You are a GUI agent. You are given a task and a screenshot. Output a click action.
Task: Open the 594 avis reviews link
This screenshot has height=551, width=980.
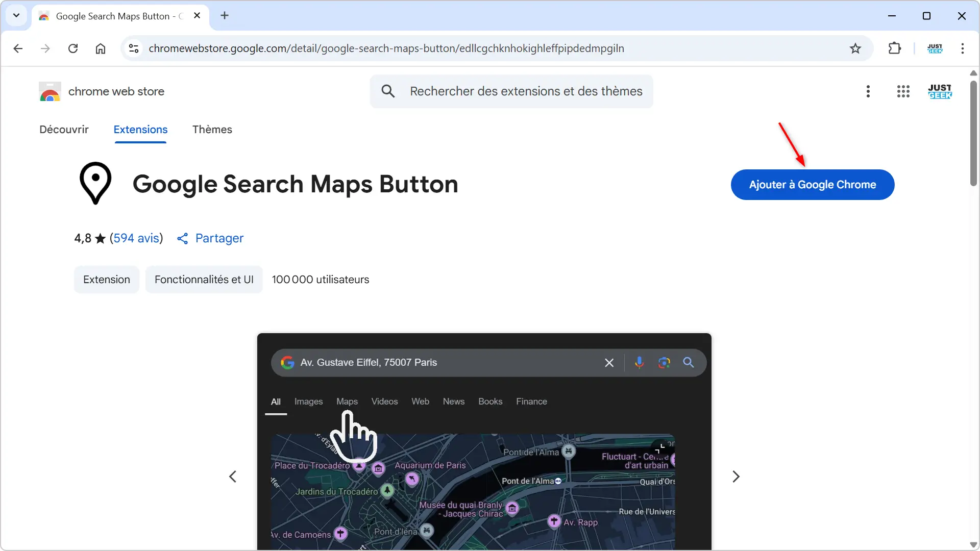pyautogui.click(x=136, y=238)
